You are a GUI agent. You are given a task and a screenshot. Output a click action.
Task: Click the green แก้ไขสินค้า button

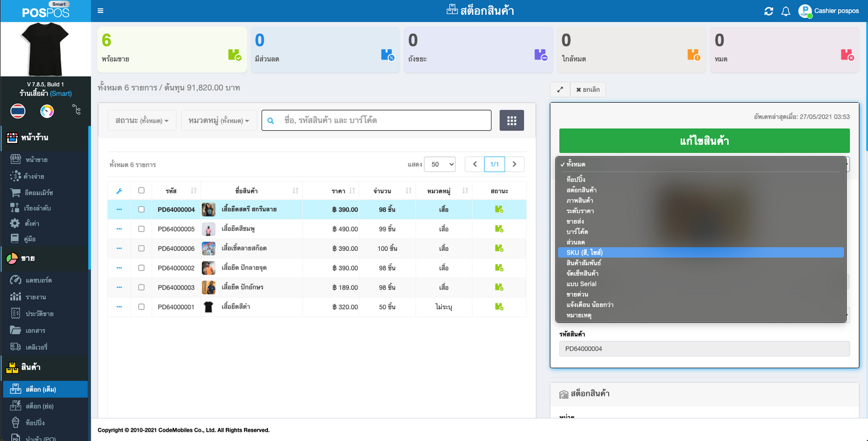704,141
